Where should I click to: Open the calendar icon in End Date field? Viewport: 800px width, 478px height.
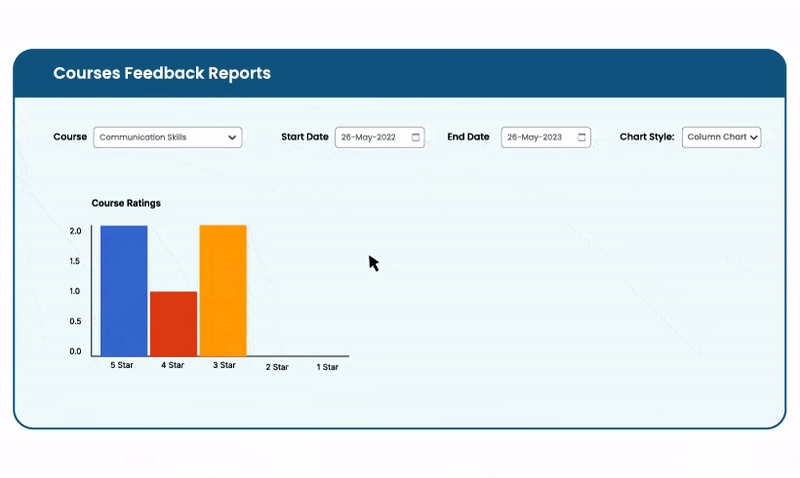582,137
